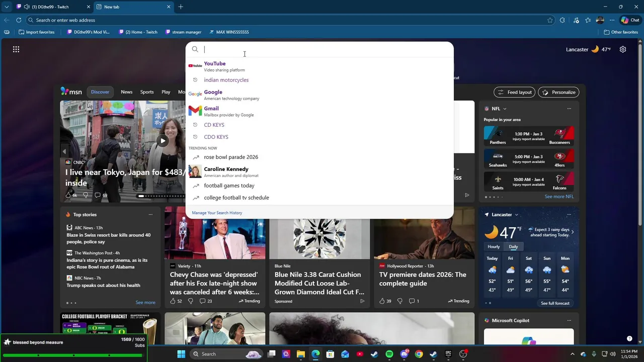Open Discord from taskbar
The width and height of the screenshot is (644, 362).
pos(404,354)
